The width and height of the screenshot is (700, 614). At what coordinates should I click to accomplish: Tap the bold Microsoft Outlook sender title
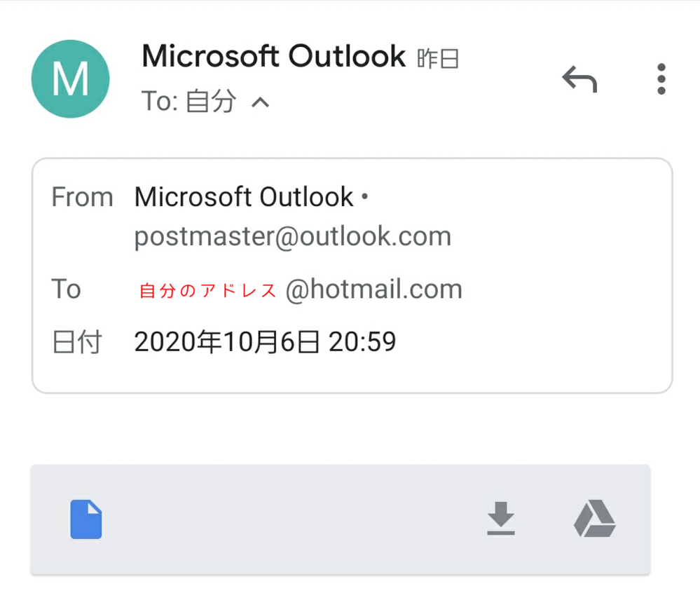tap(273, 56)
